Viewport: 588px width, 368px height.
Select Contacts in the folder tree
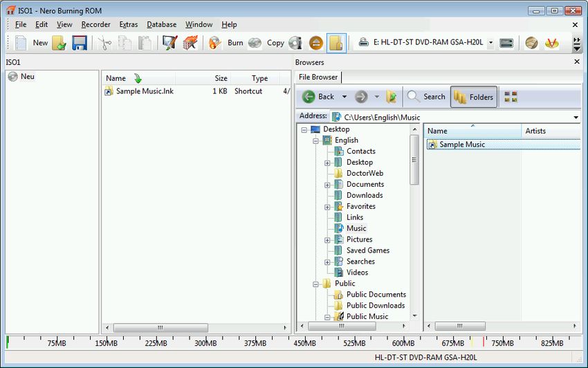click(x=360, y=151)
